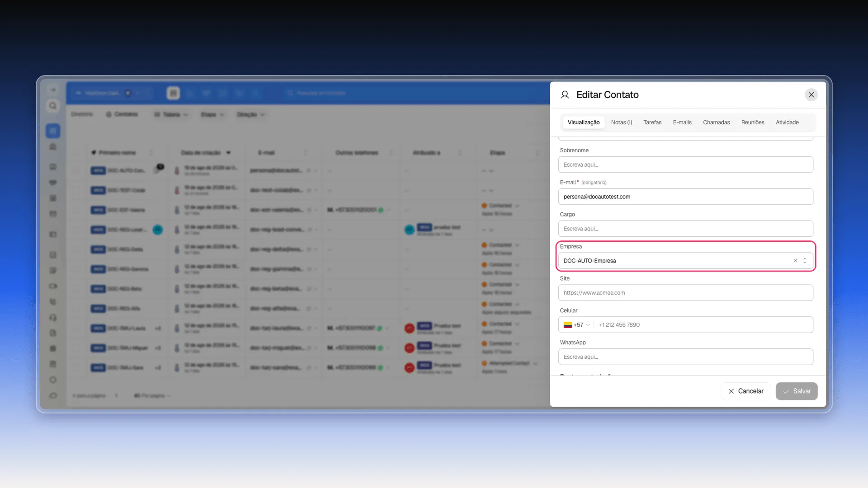Open the per-page count dropdown
Image resolution: width=868 pixels, height=488 pixels.
(x=152, y=396)
